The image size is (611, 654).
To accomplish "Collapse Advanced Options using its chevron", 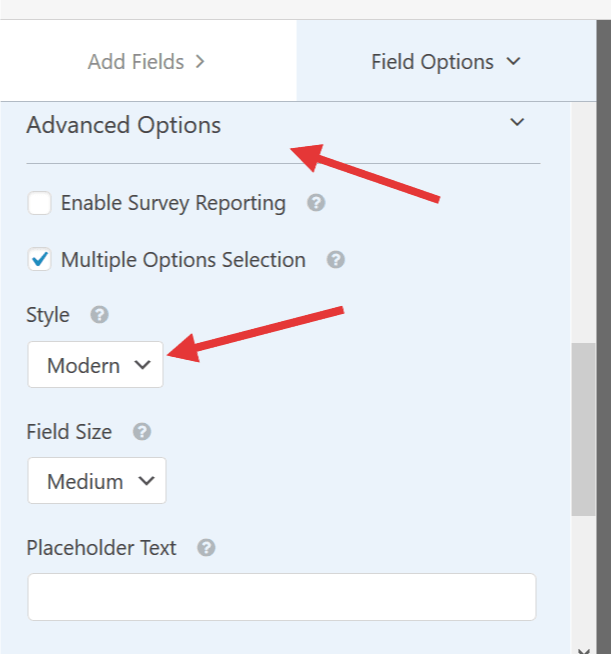I will click(x=517, y=122).
